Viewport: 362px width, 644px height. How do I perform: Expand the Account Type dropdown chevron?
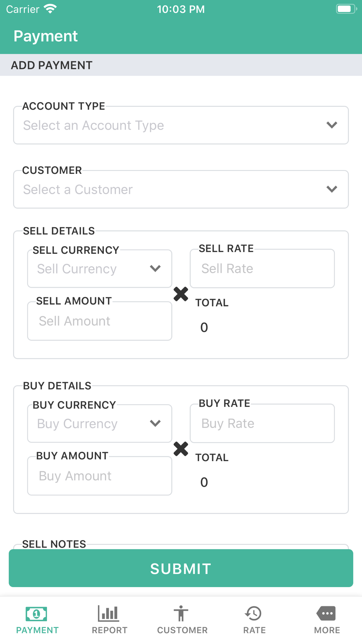[332, 125]
